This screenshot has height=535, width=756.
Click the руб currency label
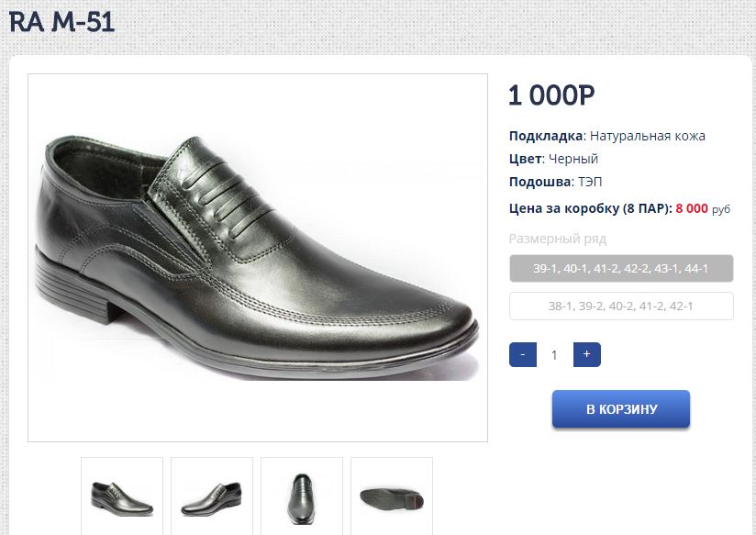tap(721, 209)
